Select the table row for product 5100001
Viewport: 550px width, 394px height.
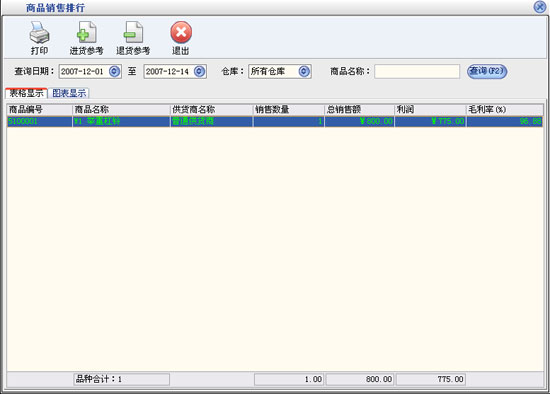(275, 121)
